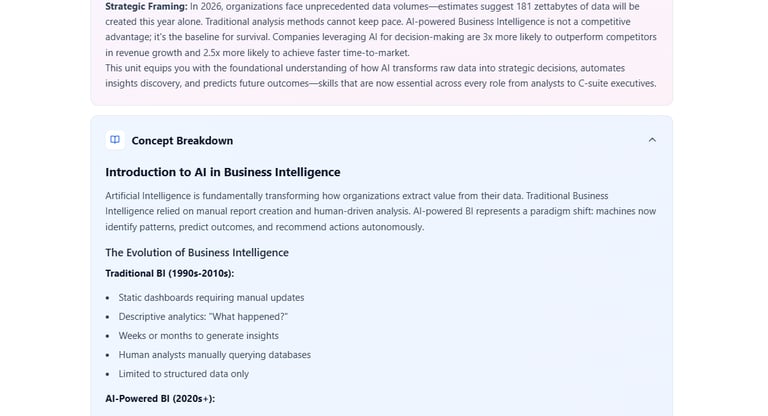The width and height of the screenshot is (768, 416).
Task: Click the Human analysts manually querying databases bullet
Action: [214, 354]
